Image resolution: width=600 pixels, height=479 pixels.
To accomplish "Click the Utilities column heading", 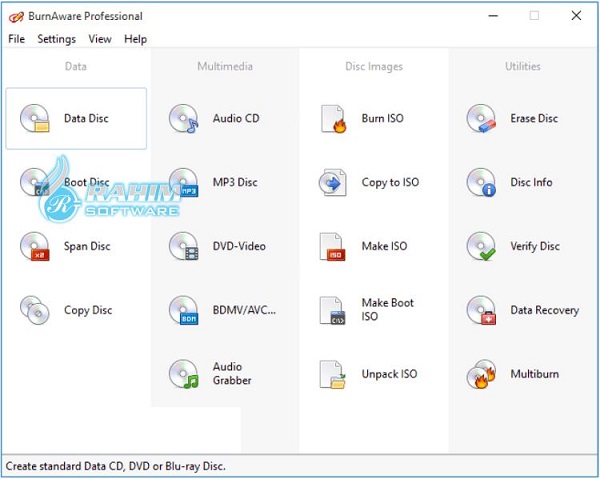I will pos(523,67).
